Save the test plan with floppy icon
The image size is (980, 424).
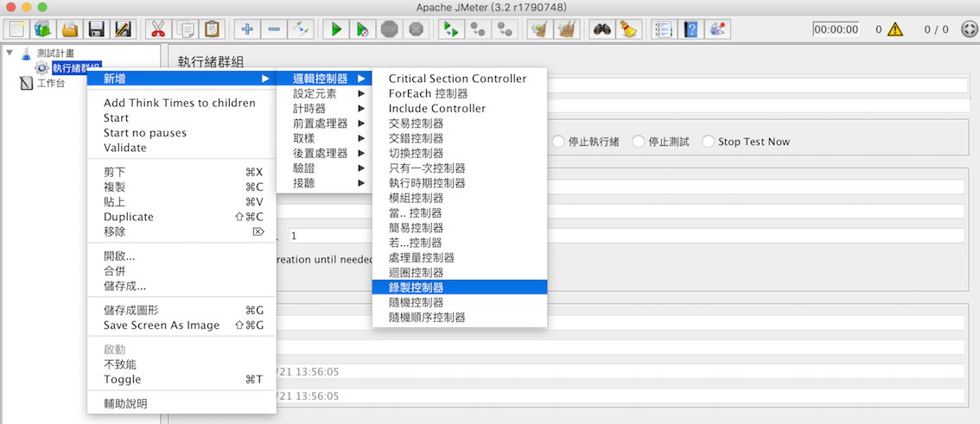[96, 28]
